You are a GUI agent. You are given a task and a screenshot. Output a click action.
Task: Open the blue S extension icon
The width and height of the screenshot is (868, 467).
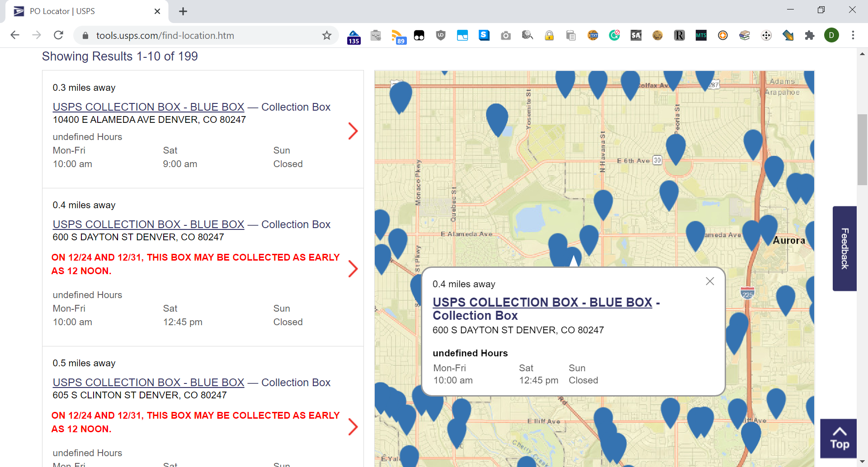click(x=484, y=35)
